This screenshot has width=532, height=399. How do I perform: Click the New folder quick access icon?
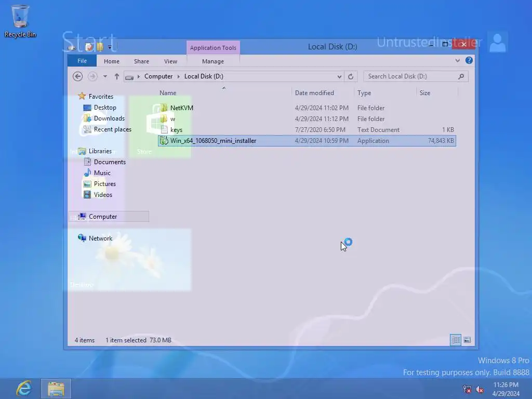[x=100, y=47]
